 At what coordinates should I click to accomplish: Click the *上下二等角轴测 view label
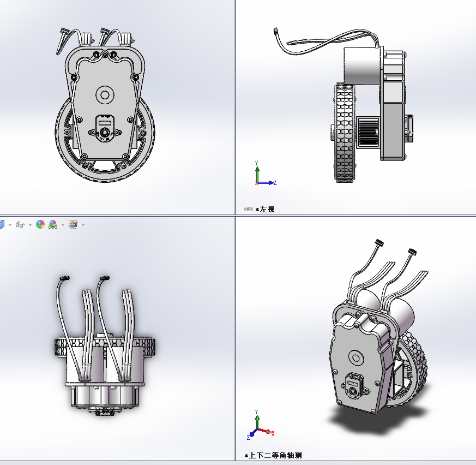pyautogui.click(x=273, y=455)
